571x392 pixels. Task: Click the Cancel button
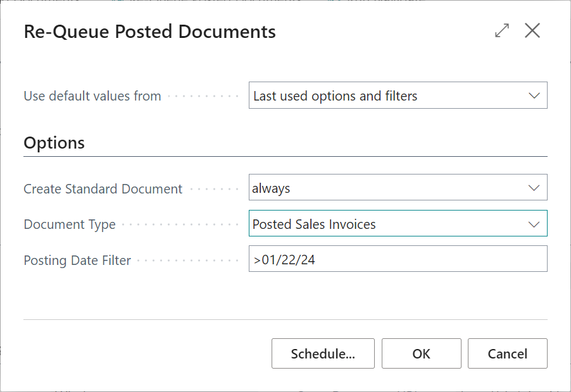pos(507,354)
